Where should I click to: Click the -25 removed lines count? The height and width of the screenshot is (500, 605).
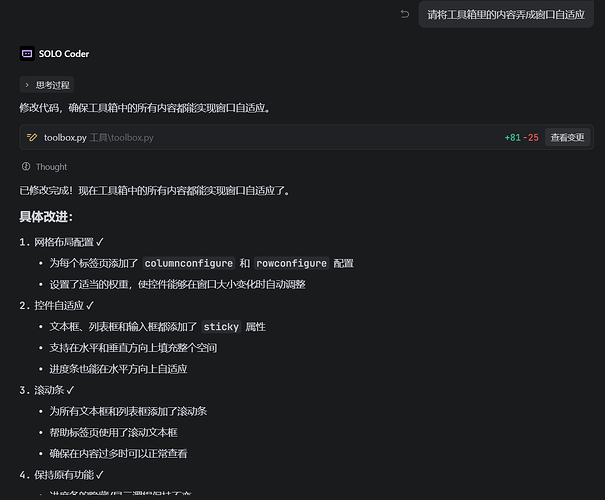pyautogui.click(x=532, y=137)
